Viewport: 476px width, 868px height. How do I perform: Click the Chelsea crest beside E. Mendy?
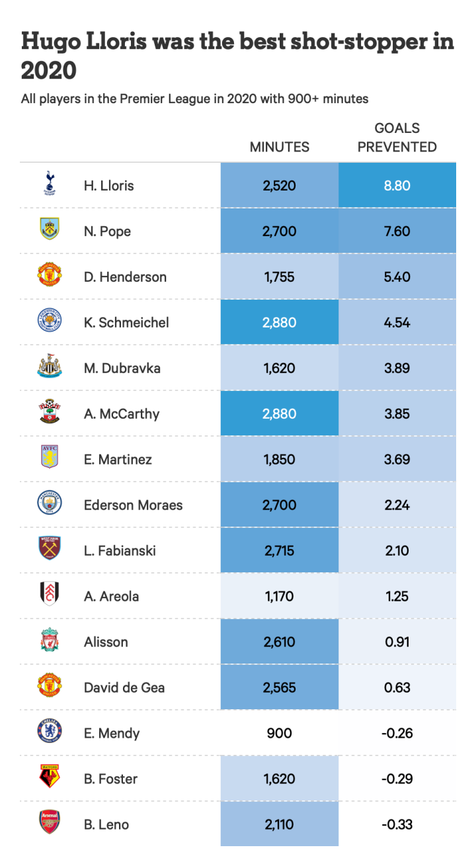(50, 731)
